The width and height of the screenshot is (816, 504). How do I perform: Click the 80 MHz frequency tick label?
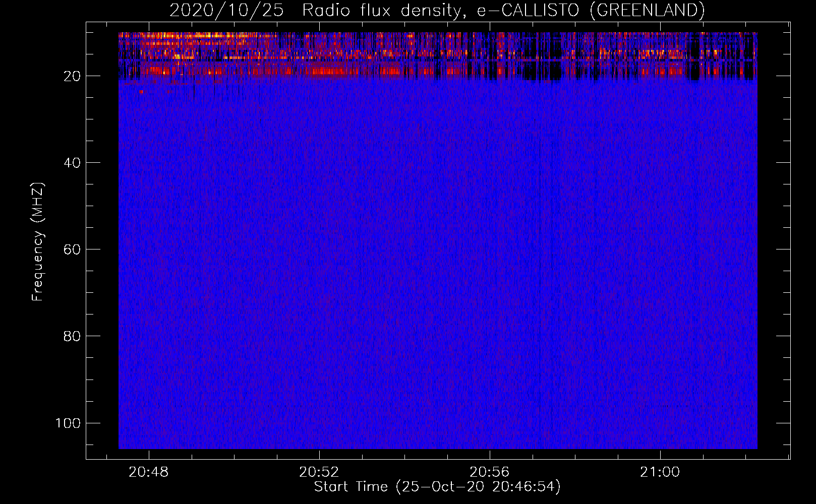tap(72, 336)
